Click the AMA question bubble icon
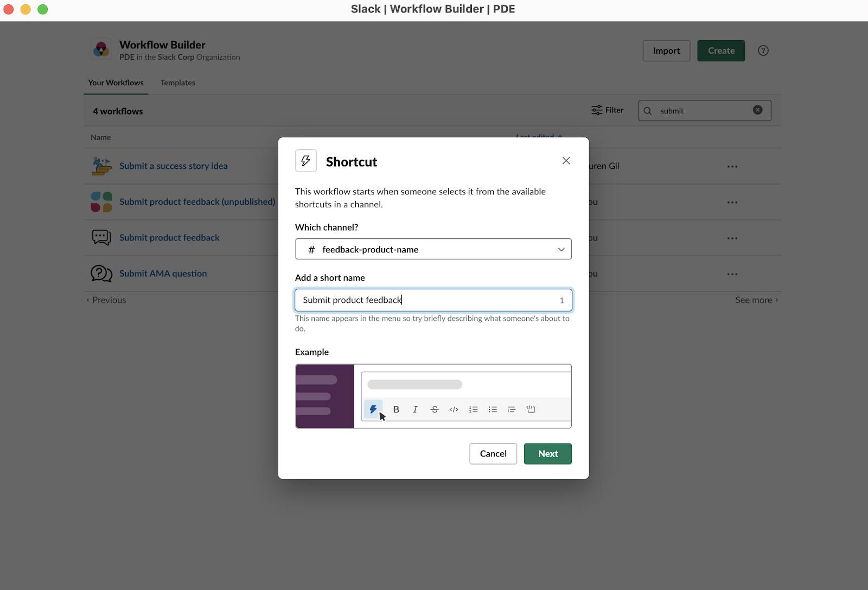 click(101, 274)
